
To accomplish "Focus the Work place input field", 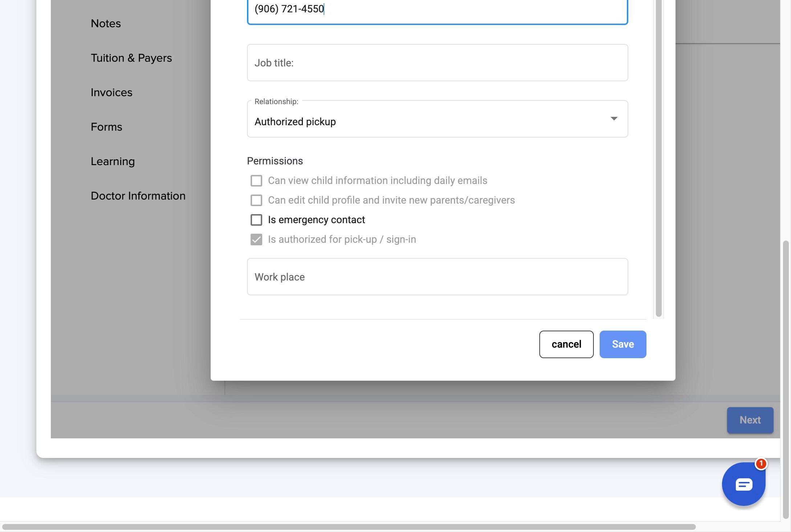I will pyautogui.click(x=437, y=277).
